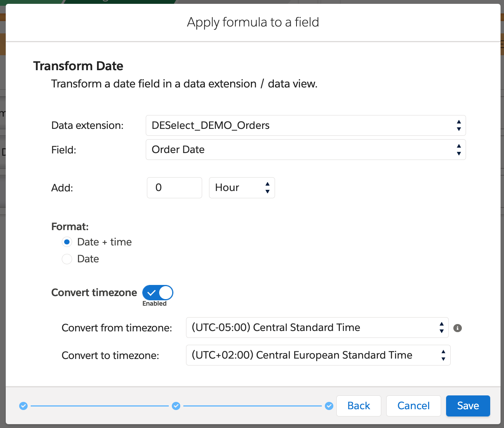Open the Convert to timezone dropdown
The width and height of the screenshot is (504, 428).
point(318,355)
